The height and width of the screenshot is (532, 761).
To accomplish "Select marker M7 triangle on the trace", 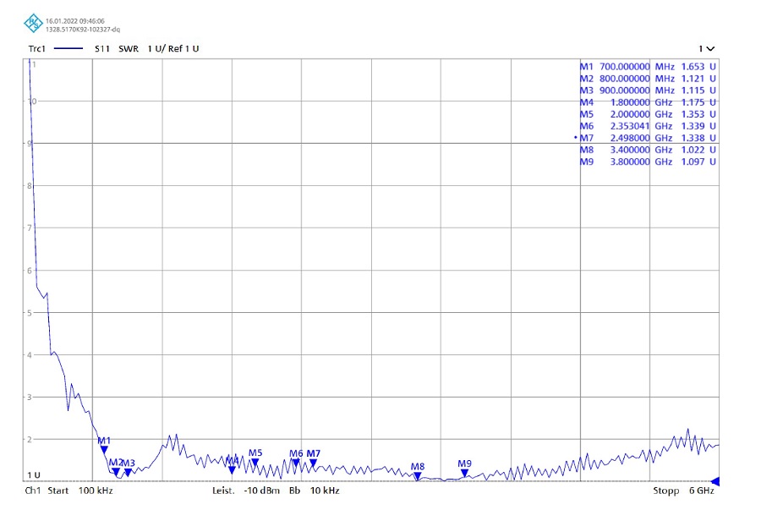I will pyautogui.click(x=313, y=463).
